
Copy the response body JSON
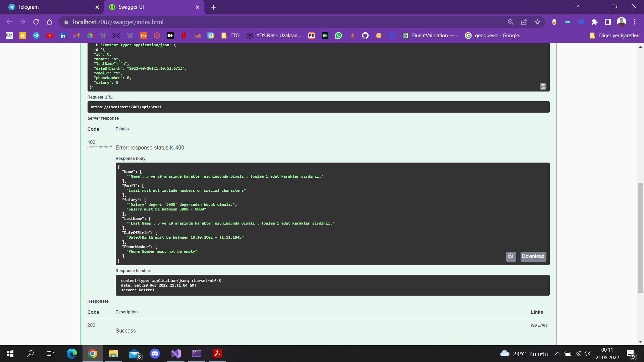(511, 256)
